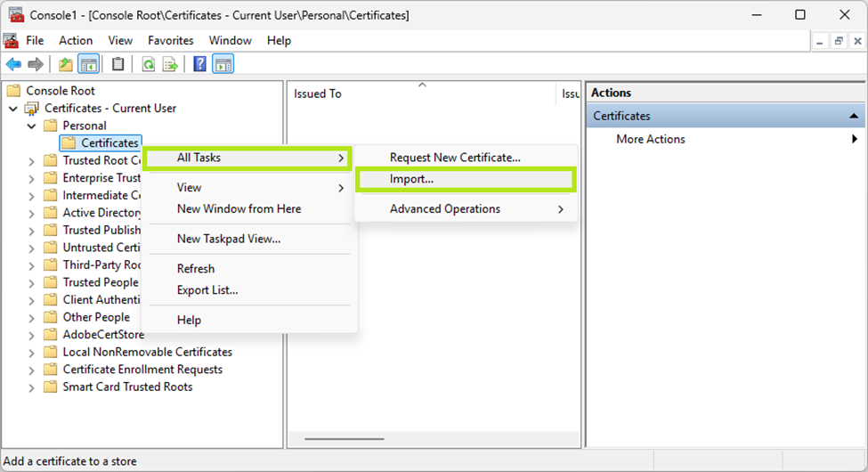Click the Console Root folder icon
Screen dimensions: 868x472
tap(13, 91)
